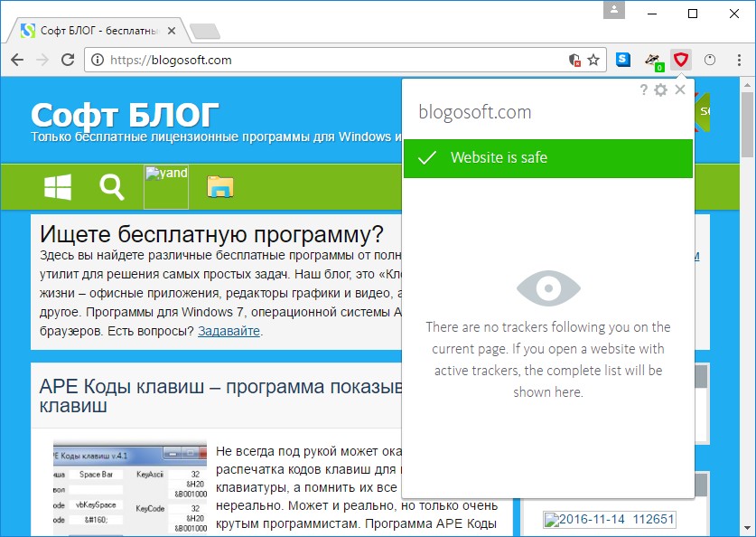756x537 pixels.
Task: Click the extension icon with 0 badge
Action: click(x=653, y=61)
